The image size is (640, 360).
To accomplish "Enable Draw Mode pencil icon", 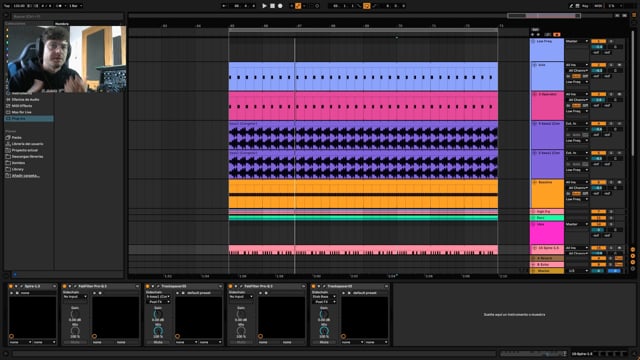I will tap(571, 6).
